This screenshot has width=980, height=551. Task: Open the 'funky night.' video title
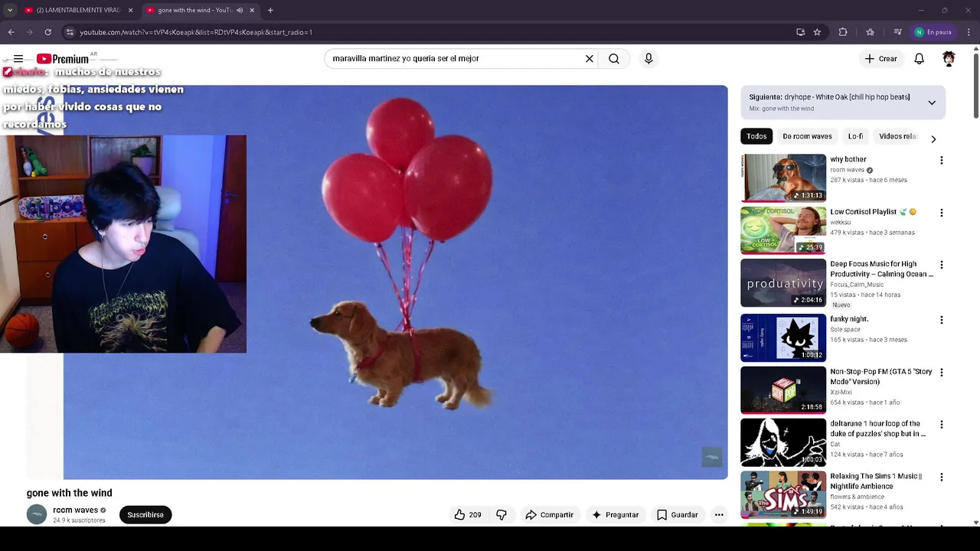point(849,319)
